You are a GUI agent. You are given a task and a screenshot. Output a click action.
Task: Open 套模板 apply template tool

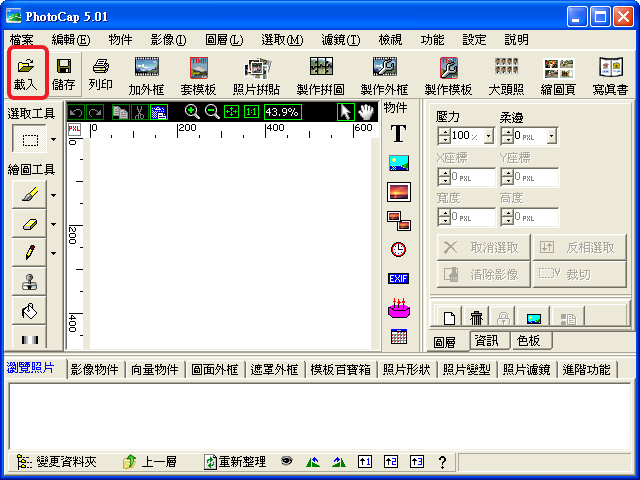pos(198,76)
